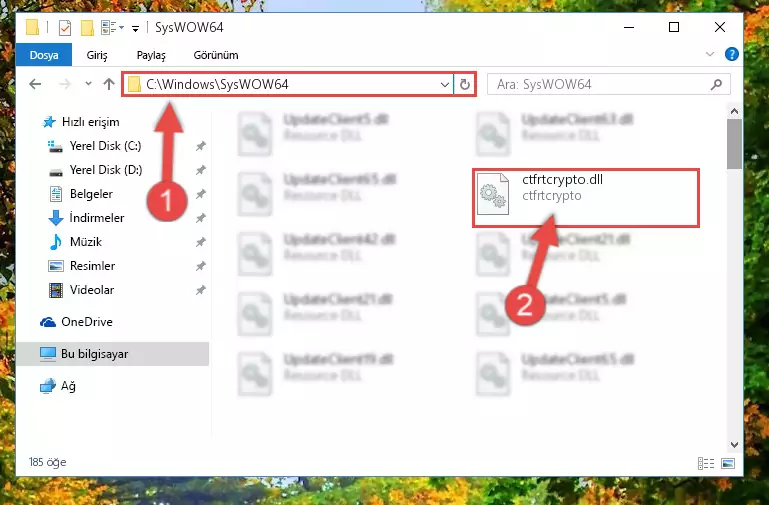
Task: Open Müzik folder in sidebar
Action: point(75,242)
